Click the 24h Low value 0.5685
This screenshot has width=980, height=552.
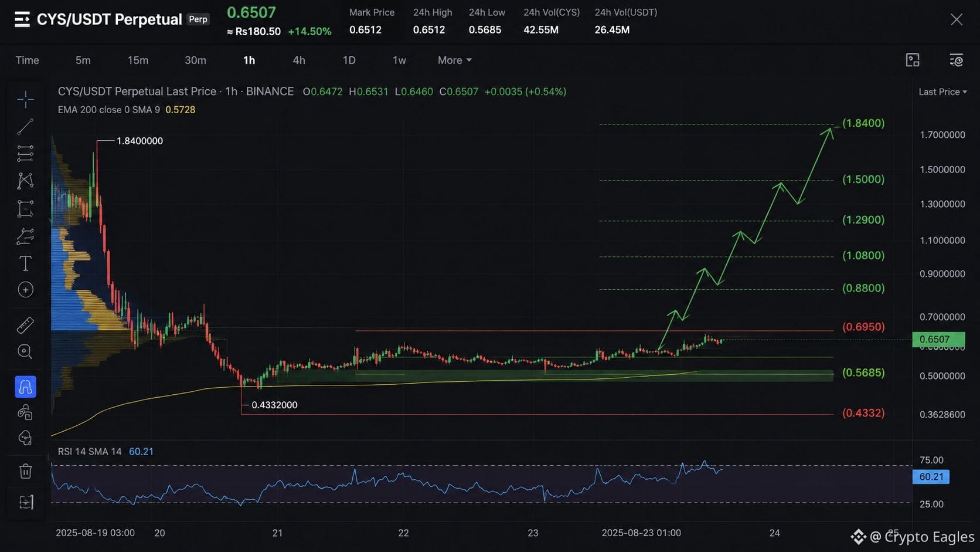[x=485, y=30]
